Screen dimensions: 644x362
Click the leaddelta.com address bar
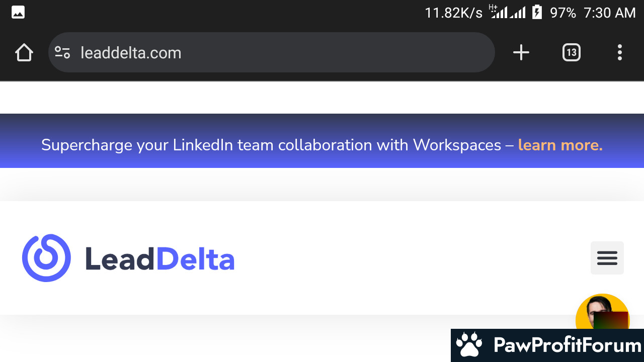coord(272,52)
